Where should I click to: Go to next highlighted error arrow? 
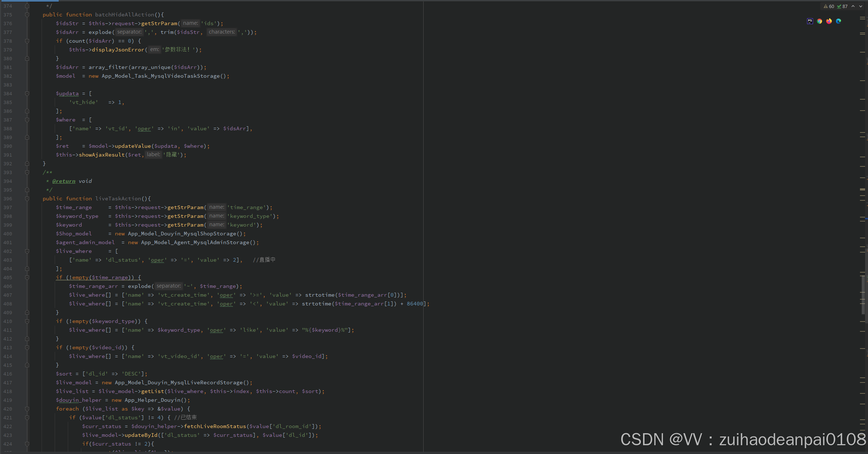pos(861,6)
